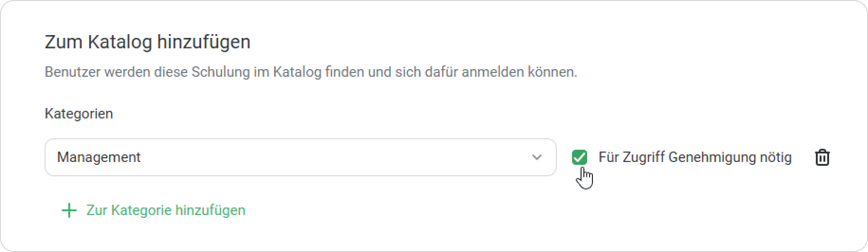Click Zur Kategorie hinzufügen link

(x=166, y=210)
